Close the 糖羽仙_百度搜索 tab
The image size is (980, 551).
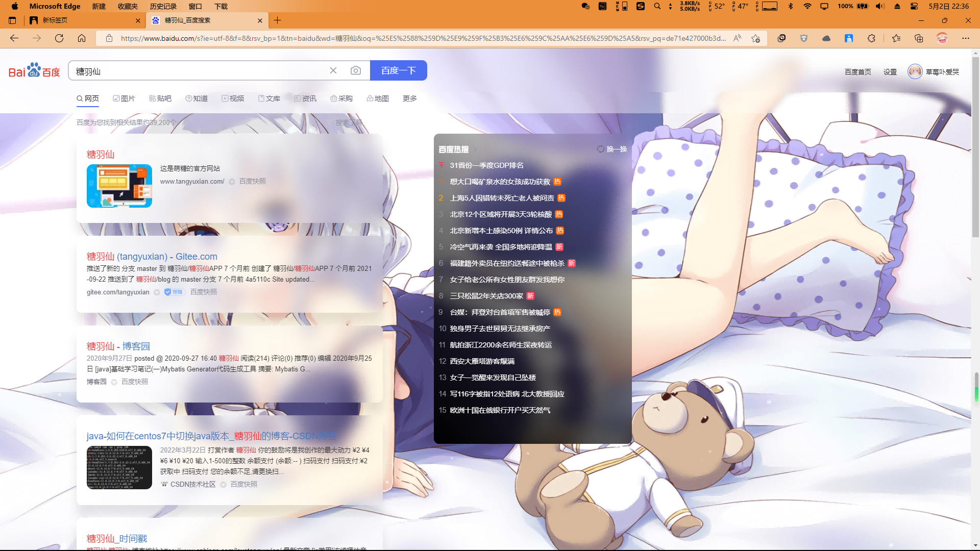click(260, 20)
